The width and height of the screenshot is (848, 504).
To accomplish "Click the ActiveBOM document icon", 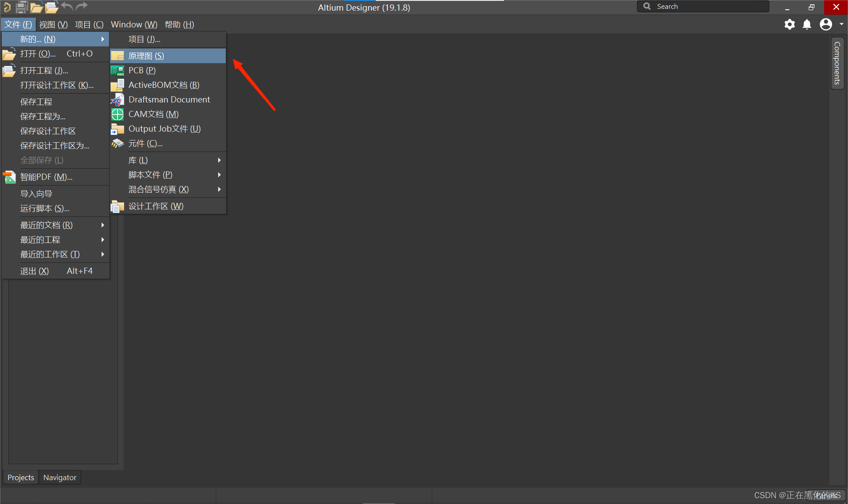I will coord(117,85).
